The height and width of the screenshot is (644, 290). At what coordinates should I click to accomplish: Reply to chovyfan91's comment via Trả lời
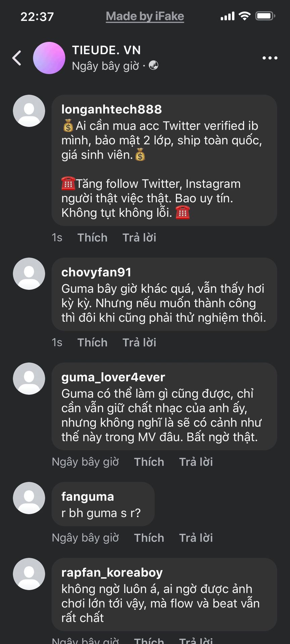[139, 342]
